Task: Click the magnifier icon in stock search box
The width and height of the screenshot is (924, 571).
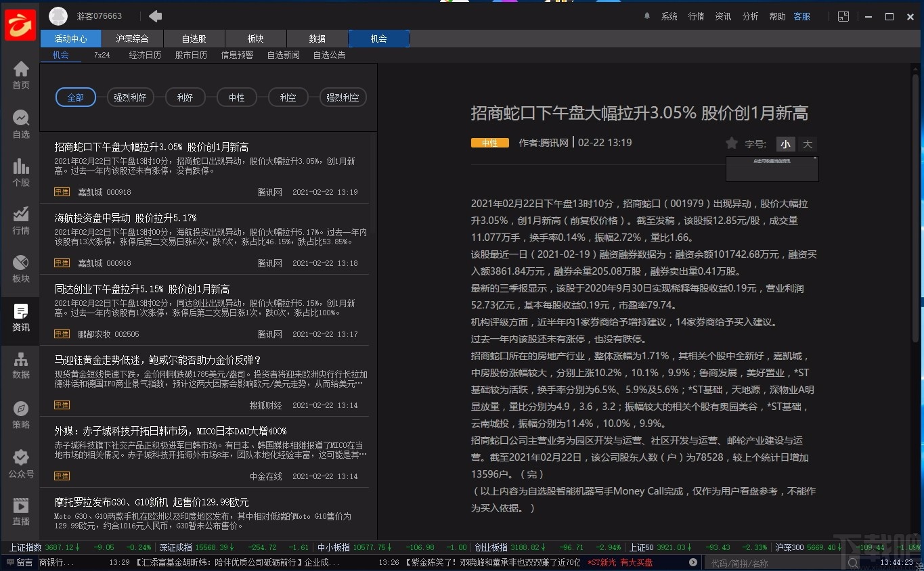Action: [x=853, y=563]
